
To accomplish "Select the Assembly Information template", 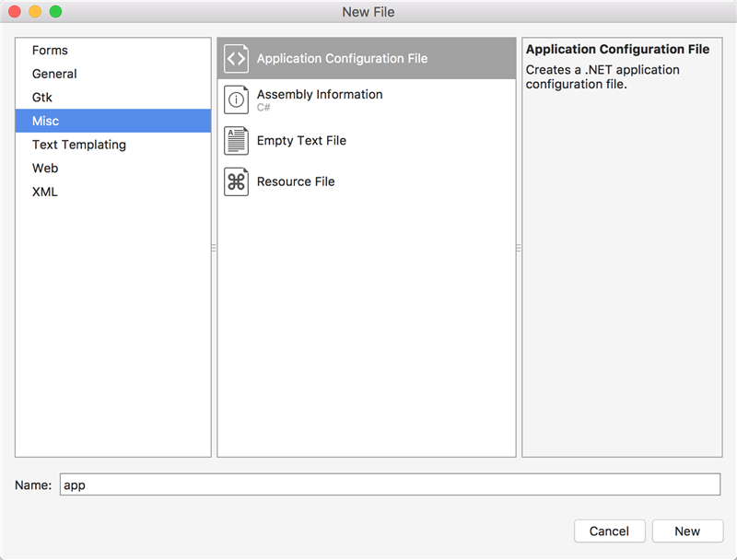I will 367,99.
